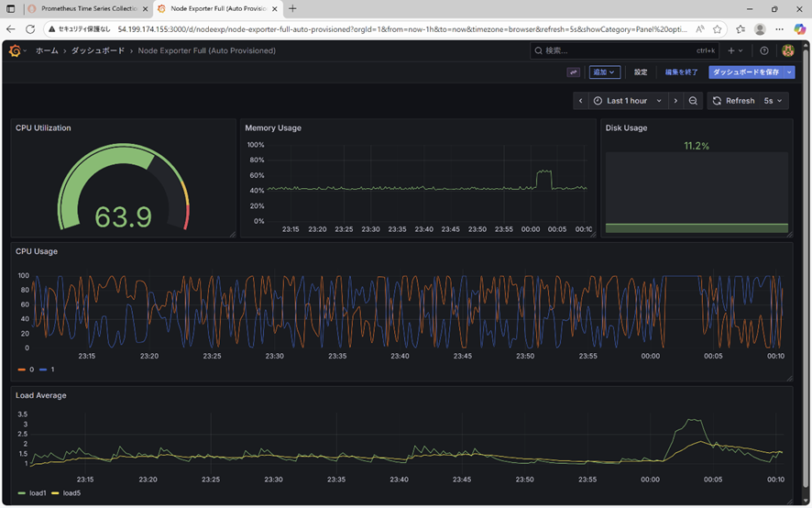Viewport: 812px width, 508px height.
Task: Shift time range backward with left arrow
Action: 580,101
